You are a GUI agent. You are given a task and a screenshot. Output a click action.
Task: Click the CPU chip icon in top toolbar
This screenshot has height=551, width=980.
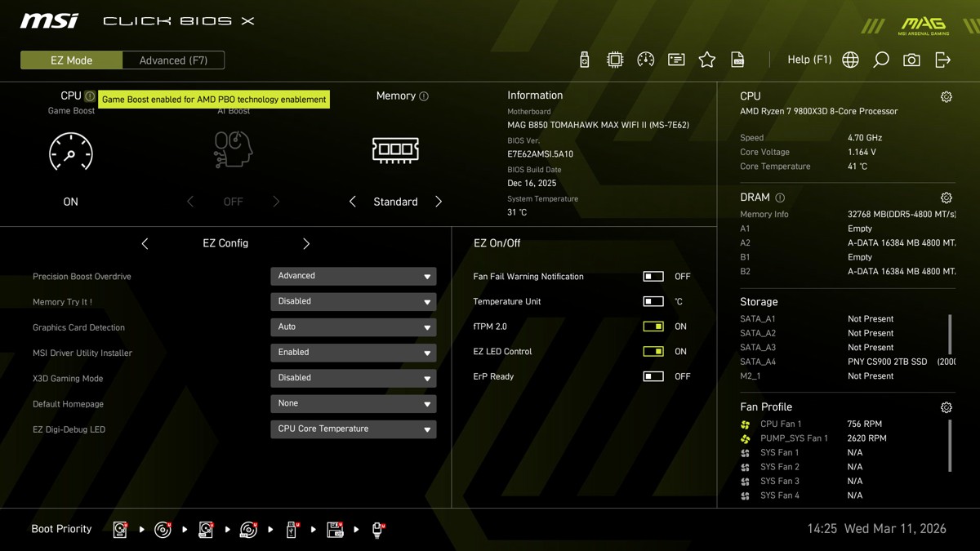pyautogui.click(x=615, y=60)
